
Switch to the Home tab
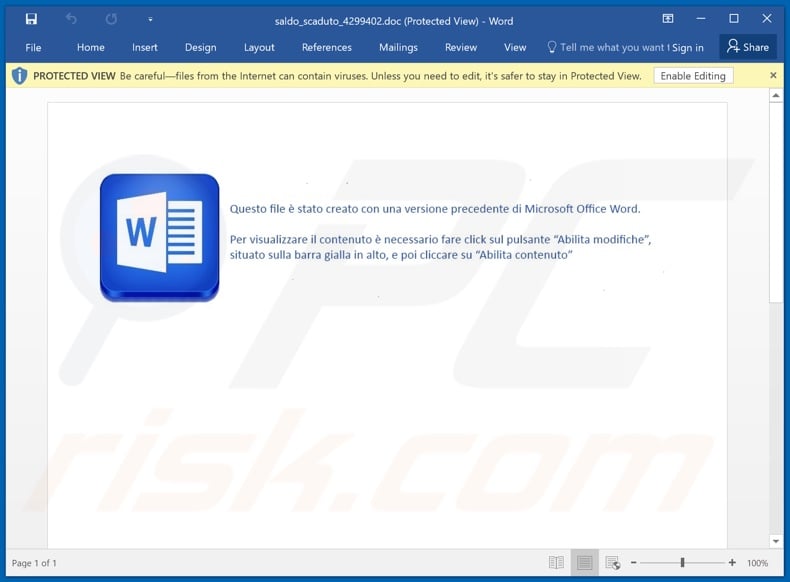(x=91, y=47)
